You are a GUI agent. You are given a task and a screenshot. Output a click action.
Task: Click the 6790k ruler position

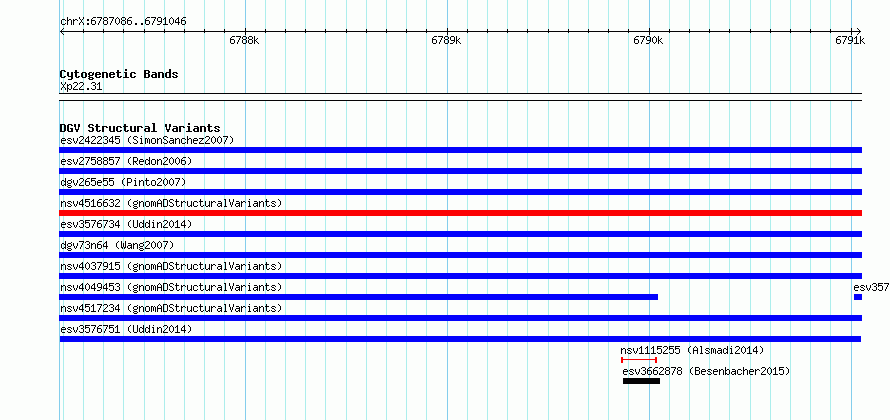(x=648, y=40)
